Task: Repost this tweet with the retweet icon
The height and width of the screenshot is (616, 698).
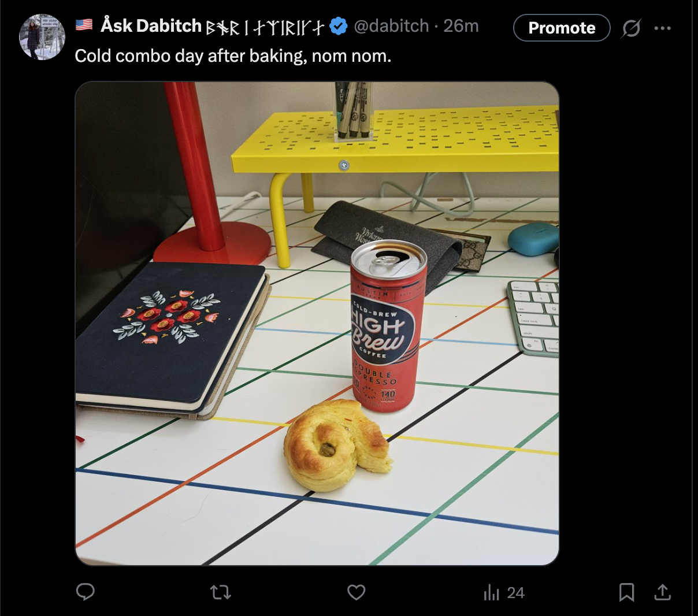Action: (220, 592)
